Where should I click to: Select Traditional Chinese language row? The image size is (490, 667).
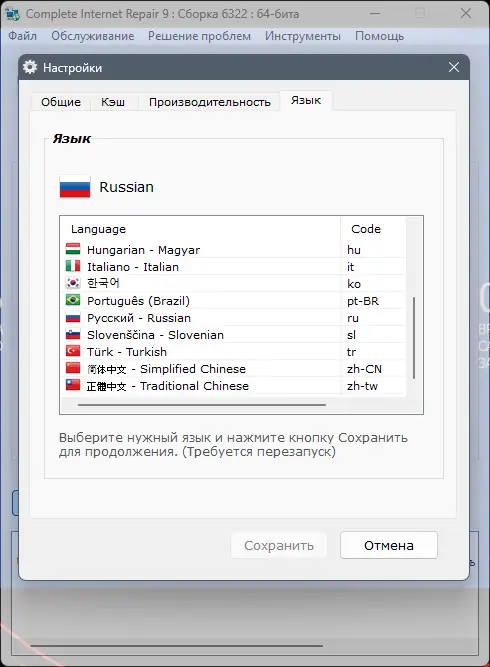pyautogui.click(x=233, y=386)
